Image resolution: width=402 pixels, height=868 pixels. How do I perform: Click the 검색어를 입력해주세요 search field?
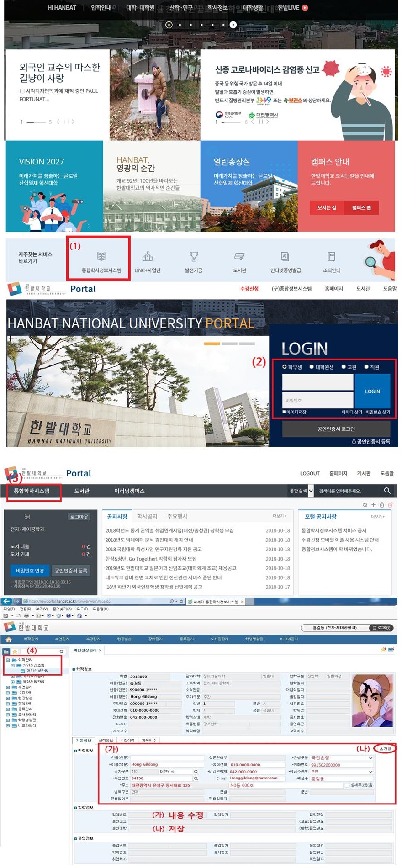coord(348,491)
